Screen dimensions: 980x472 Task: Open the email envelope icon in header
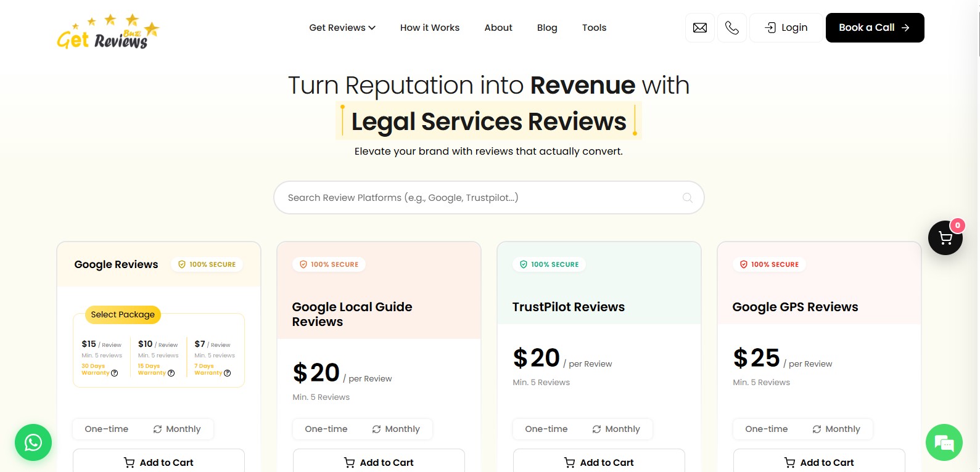click(700, 28)
